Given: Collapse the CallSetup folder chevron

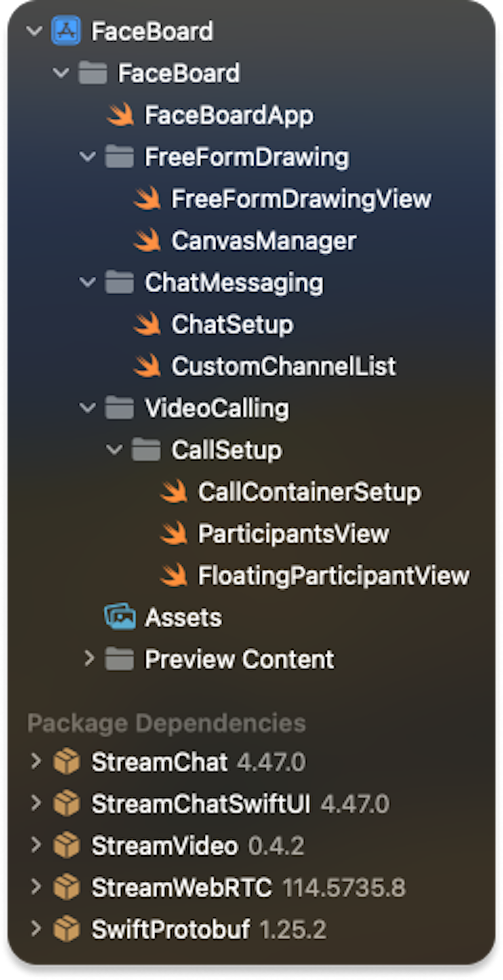Looking at the screenshot, I should coord(114,450).
